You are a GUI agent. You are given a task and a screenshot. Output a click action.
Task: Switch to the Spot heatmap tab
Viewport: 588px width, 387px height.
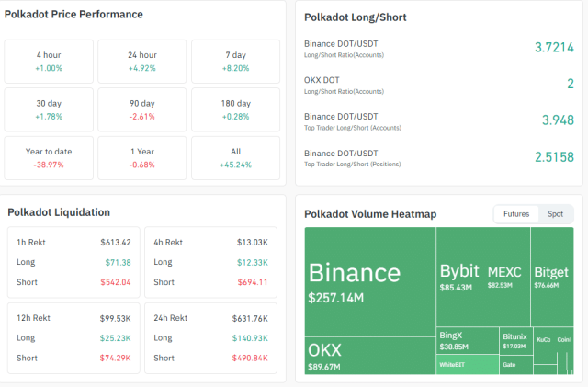(556, 214)
